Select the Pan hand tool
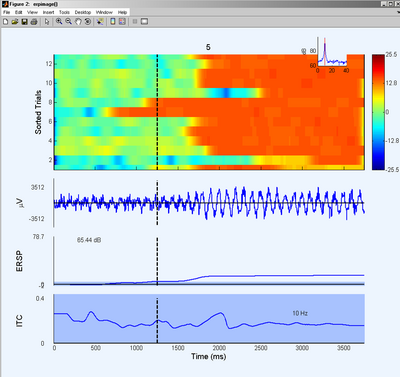The image size is (400, 377). (78, 22)
